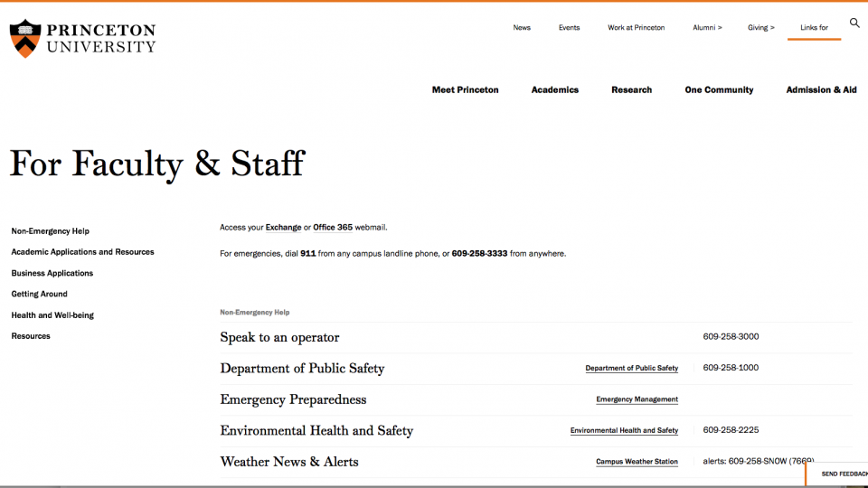Go to Events in top navigation
Image resolution: width=868 pixels, height=488 pixels.
[x=569, y=28]
